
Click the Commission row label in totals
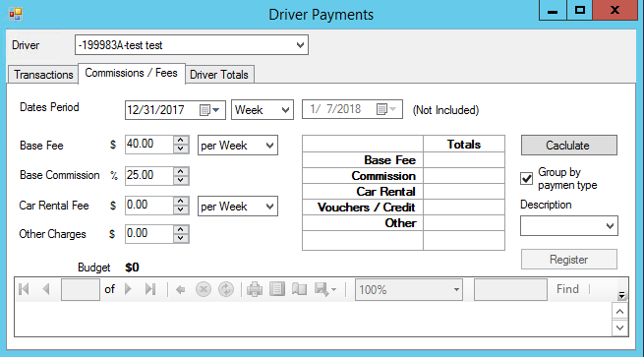click(363, 176)
